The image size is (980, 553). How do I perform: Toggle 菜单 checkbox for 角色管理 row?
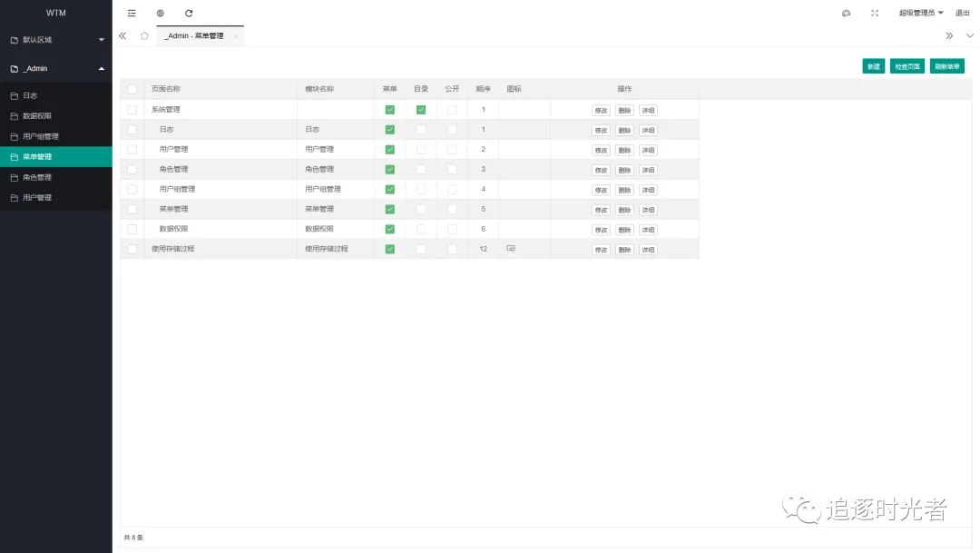pyautogui.click(x=390, y=169)
